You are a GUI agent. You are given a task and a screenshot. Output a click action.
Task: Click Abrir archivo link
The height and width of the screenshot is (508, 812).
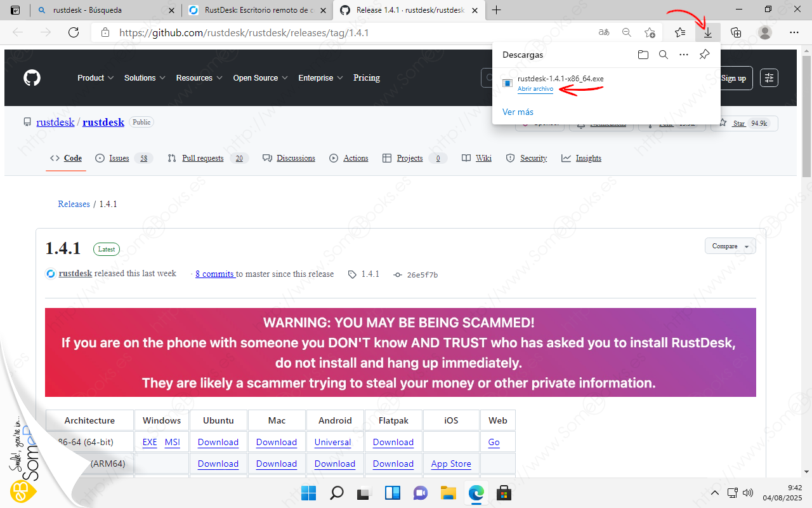click(535, 90)
